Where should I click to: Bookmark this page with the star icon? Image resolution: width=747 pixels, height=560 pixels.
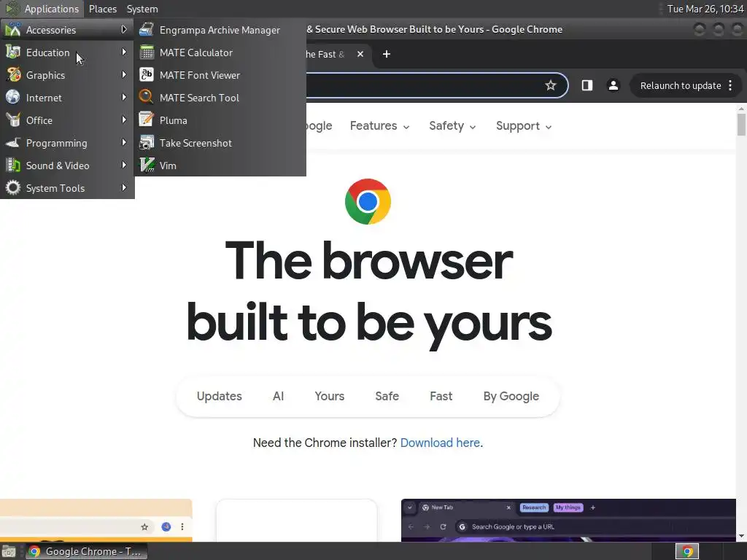pos(551,85)
